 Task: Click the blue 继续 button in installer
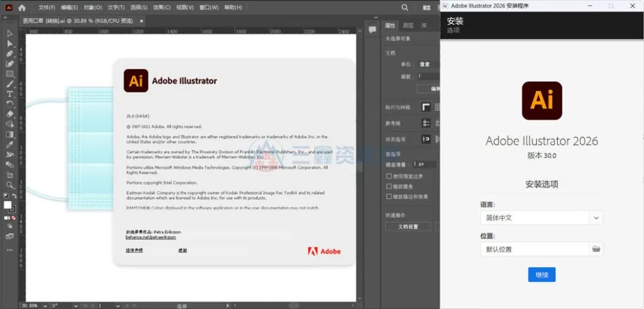(541, 274)
